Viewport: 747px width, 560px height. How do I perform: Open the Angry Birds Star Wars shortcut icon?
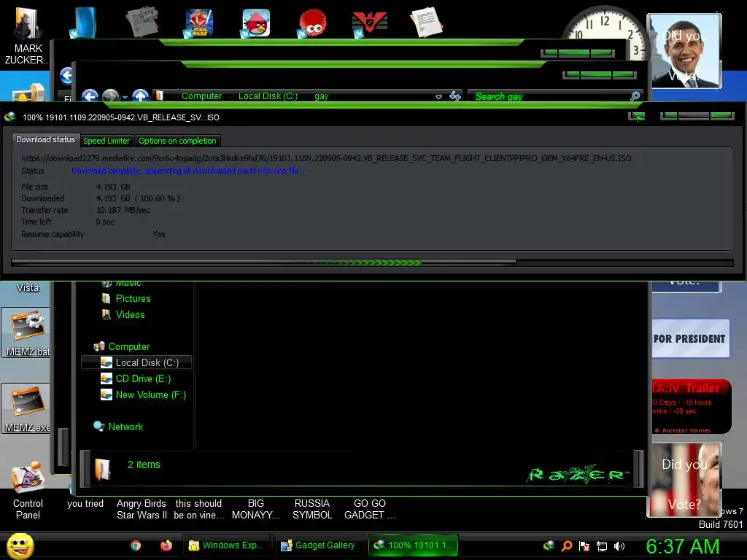[198, 23]
